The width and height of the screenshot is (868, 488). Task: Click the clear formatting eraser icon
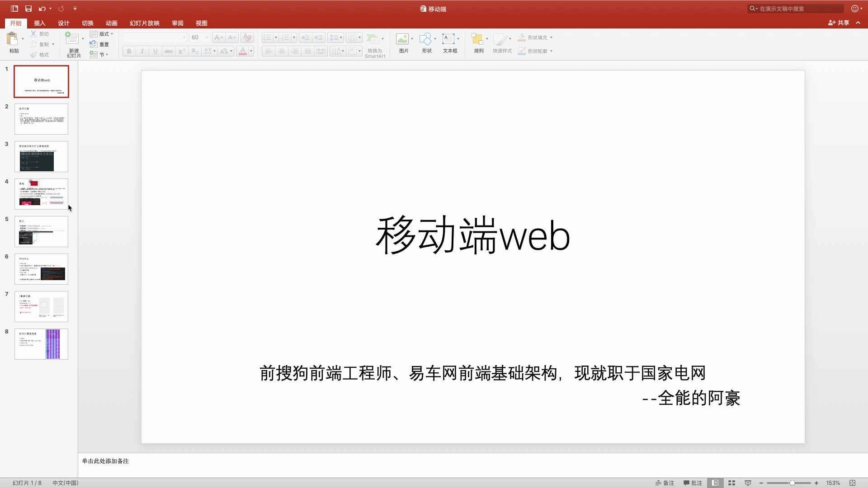click(247, 38)
